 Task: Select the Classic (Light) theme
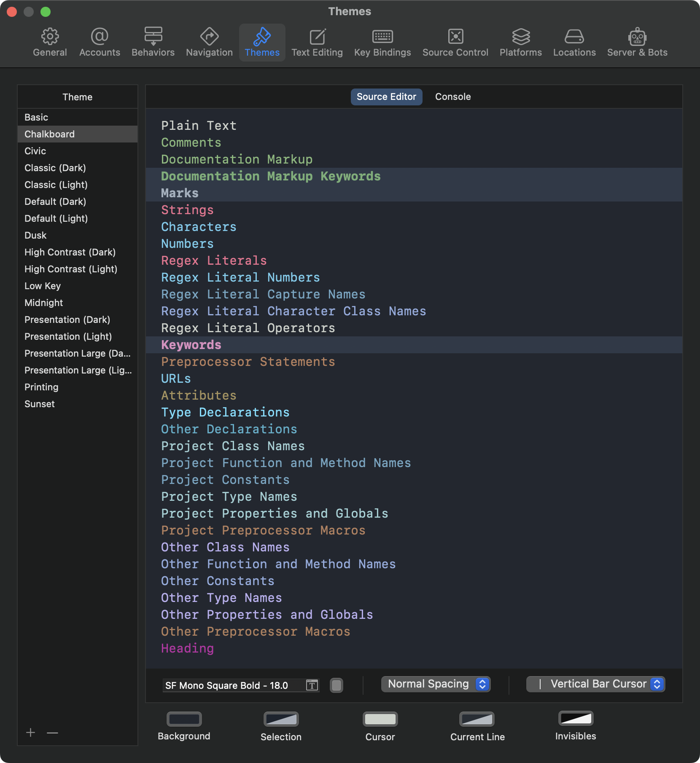[78, 185]
